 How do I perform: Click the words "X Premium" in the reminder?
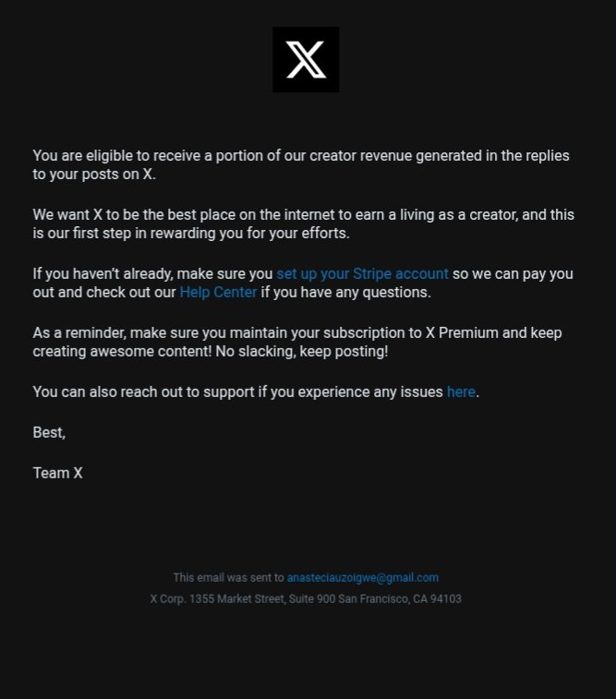click(462, 333)
